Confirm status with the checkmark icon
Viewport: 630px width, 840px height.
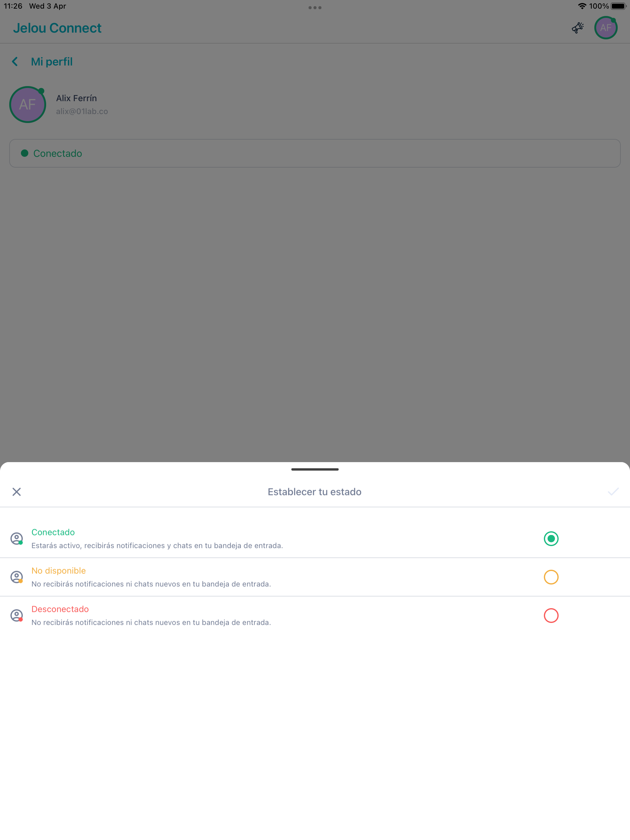pyautogui.click(x=613, y=492)
